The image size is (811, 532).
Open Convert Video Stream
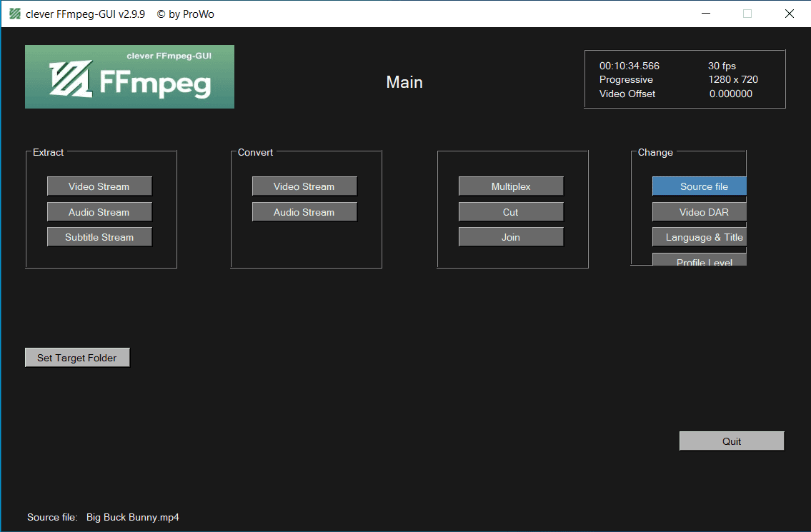pos(304,186)
